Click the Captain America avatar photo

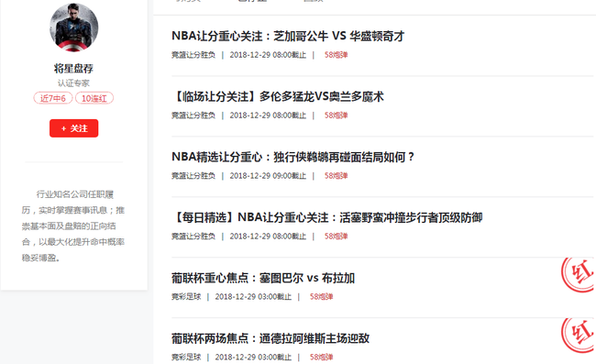coord(73,28)
